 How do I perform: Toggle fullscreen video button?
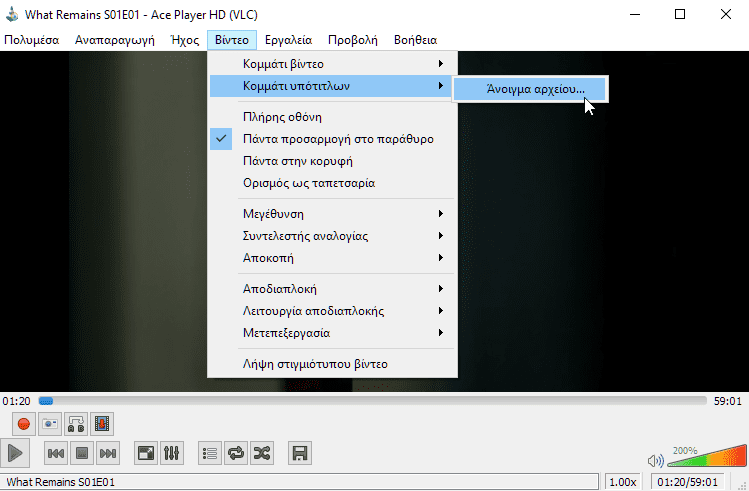pos(146,453)
